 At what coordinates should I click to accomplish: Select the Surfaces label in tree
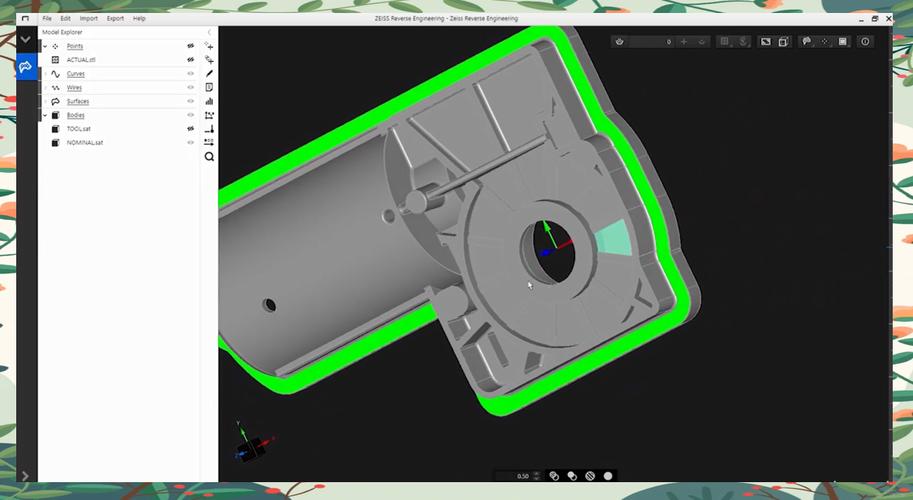(x=77, y=101)
